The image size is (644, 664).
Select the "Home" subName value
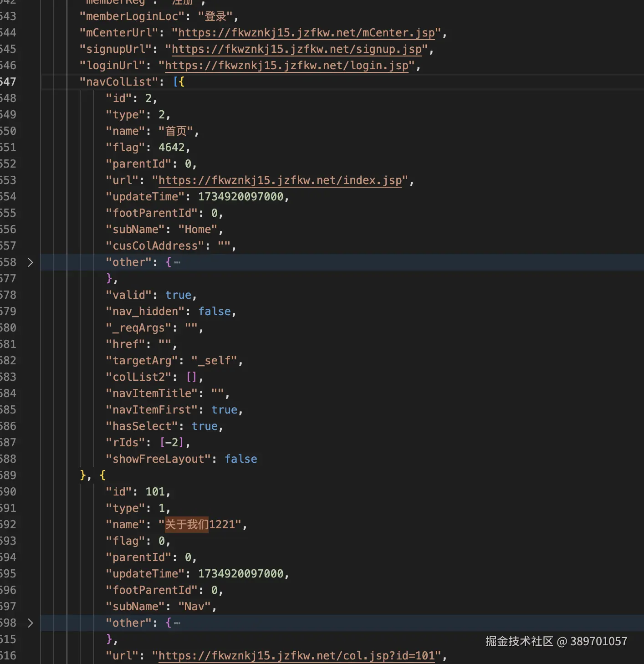pos(198,229)
